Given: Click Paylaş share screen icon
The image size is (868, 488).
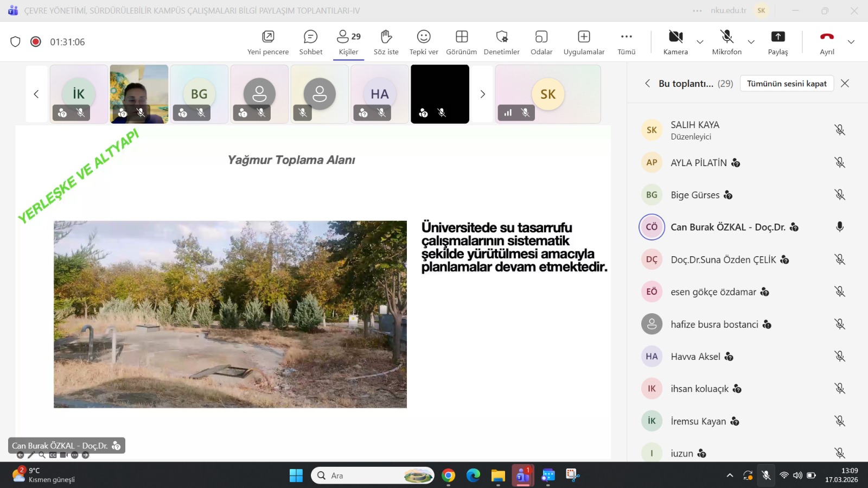Looking at the screenshot, I should (777, 37).
